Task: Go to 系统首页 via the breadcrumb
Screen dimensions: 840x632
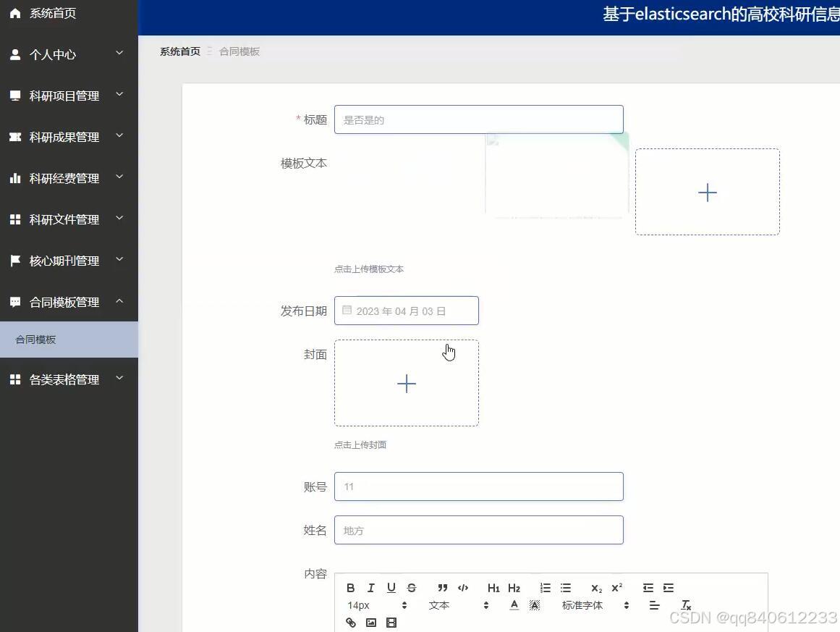Action: point(180,51)
